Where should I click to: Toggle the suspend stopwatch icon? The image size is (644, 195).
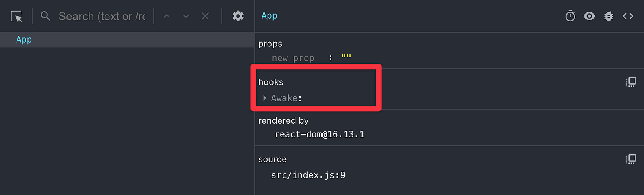570,16
